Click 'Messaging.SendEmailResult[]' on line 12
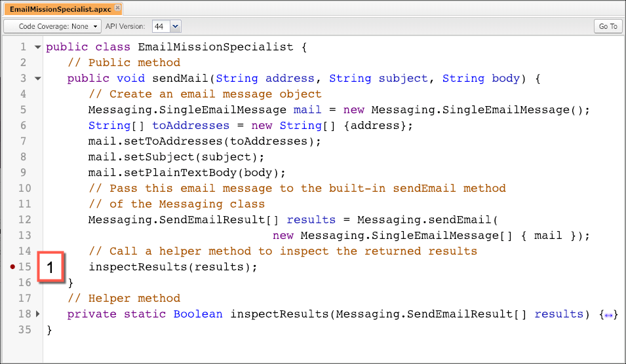The width and height of the screenshot is (626, 364). (x=184, y=220)
